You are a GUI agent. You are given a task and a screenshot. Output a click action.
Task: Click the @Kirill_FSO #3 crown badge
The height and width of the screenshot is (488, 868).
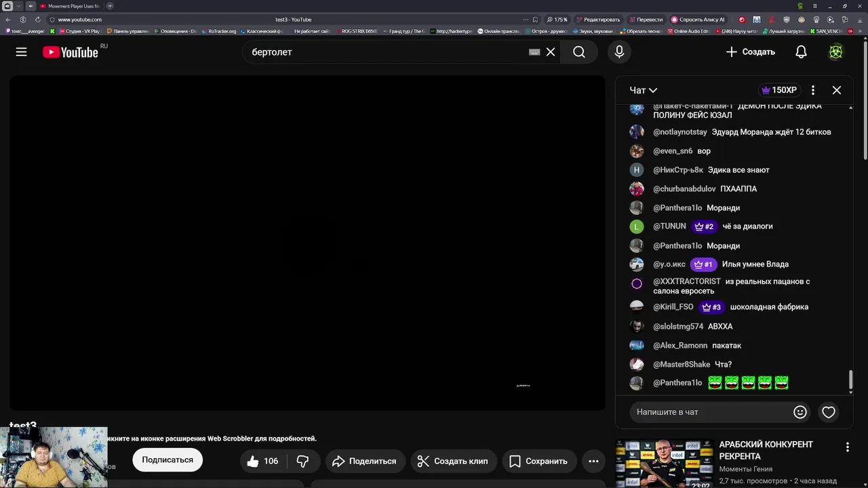711,307
